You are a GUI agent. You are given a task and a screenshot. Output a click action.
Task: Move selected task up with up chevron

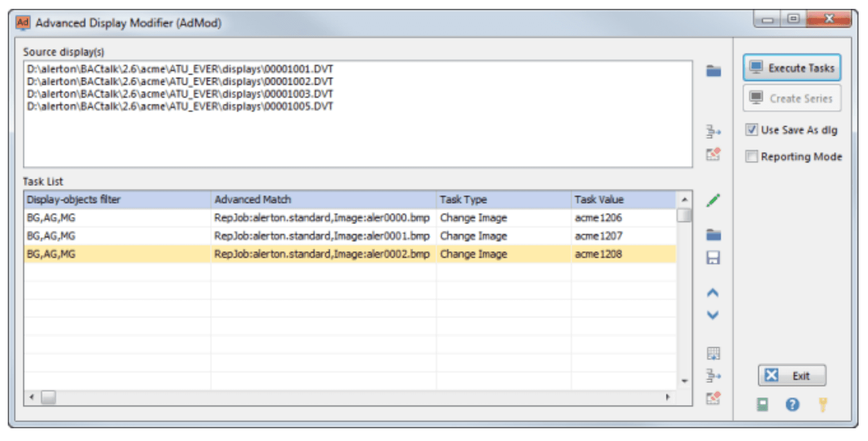tap(713, 293)
